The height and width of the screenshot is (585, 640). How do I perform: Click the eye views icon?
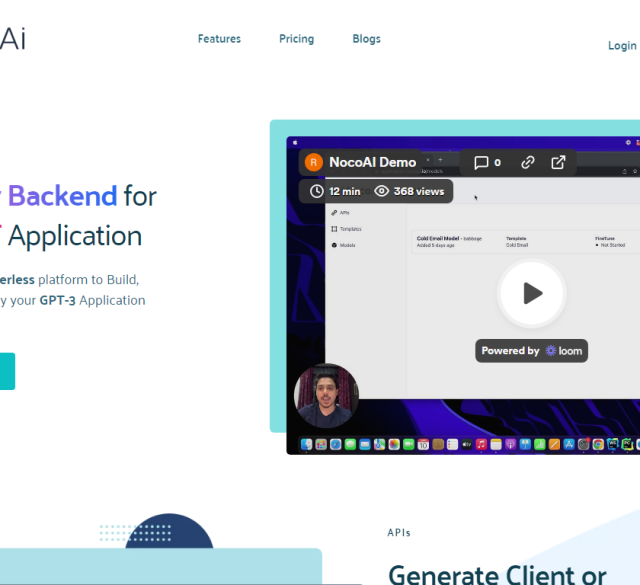381,191
